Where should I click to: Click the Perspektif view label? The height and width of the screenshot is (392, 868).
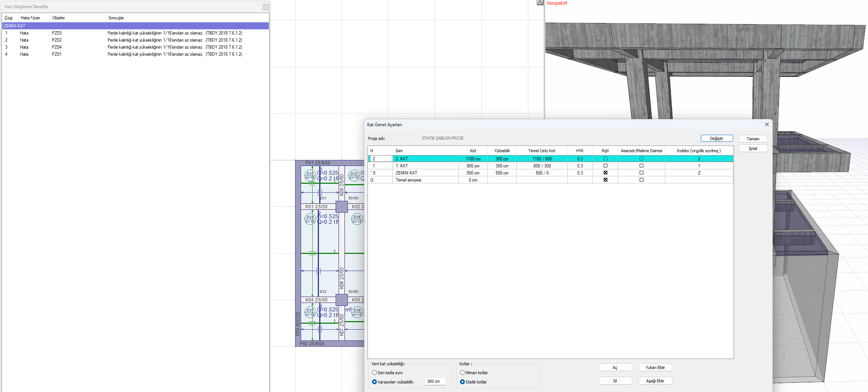point(557,3)
